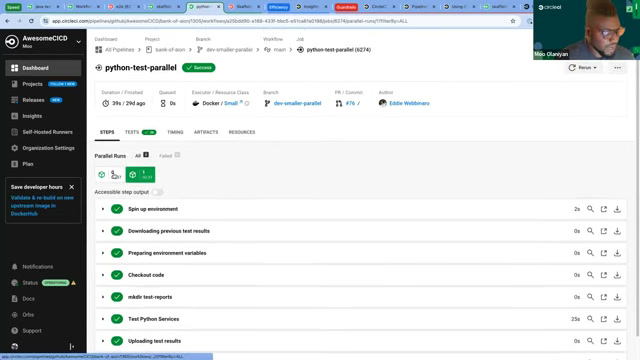Expand Downloading previous test results step

click(103, 231)
